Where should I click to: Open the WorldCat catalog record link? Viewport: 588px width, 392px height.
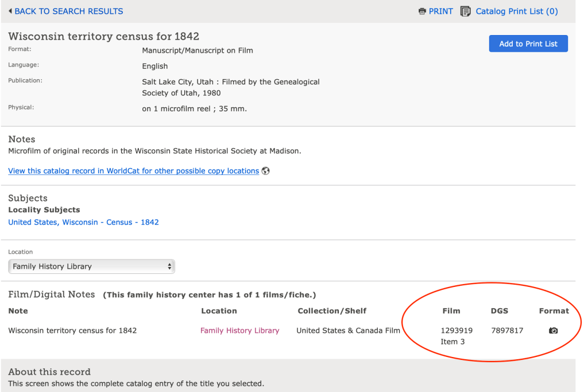[x=133, y=171]
